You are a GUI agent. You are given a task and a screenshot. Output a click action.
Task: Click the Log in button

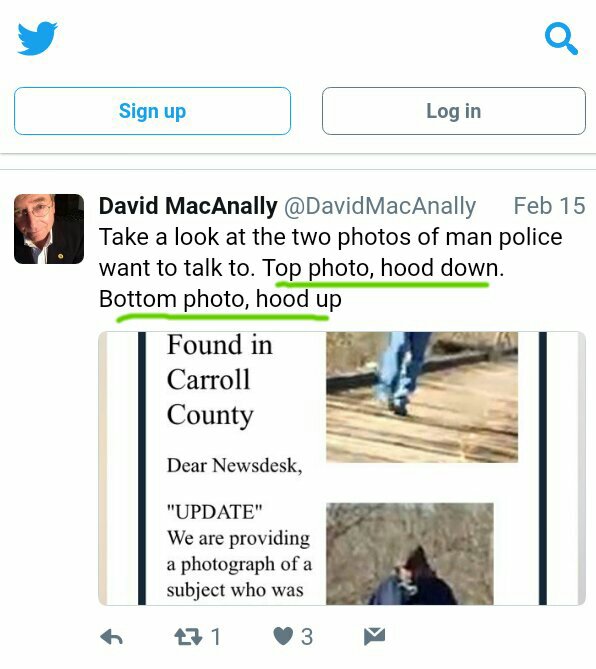(x=454, y=111)
